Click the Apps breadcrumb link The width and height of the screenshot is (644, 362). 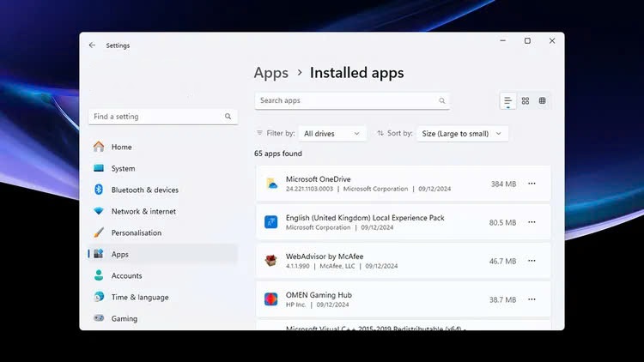[271, 73]
